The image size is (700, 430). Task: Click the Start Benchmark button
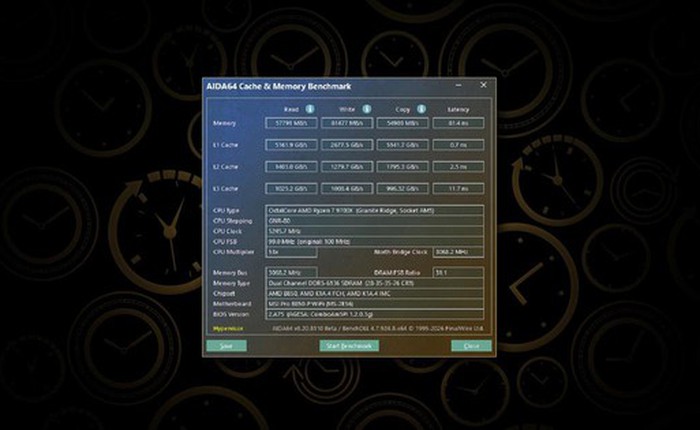[x=349, y=346]
